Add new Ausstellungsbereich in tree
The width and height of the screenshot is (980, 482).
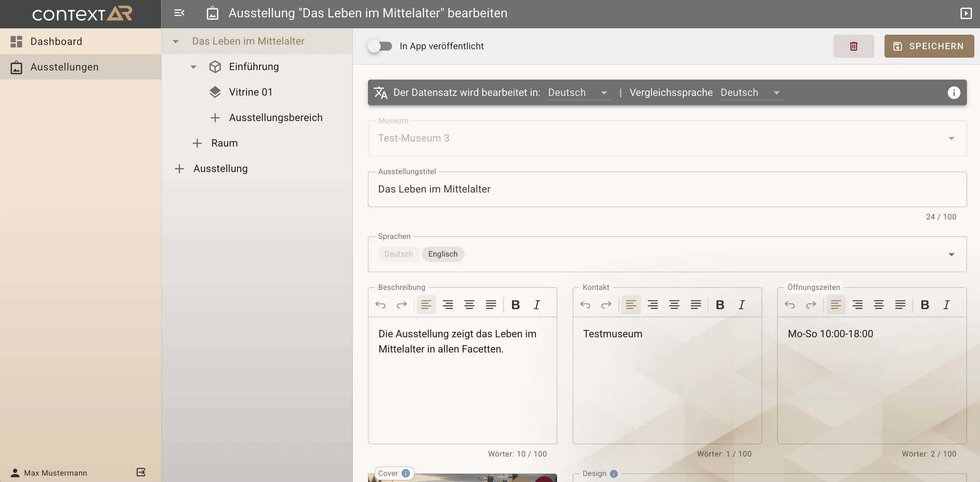click(x=276, y=117)
